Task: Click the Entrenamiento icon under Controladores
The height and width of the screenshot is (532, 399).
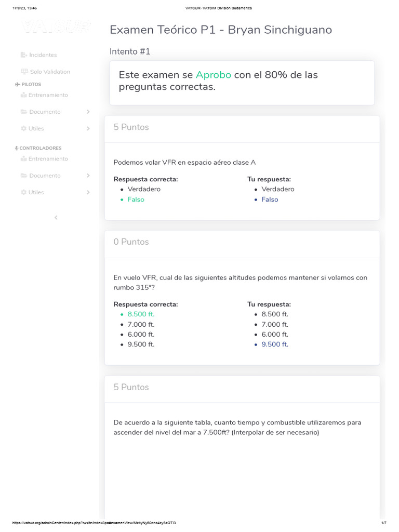Action: tap(23, 159)
